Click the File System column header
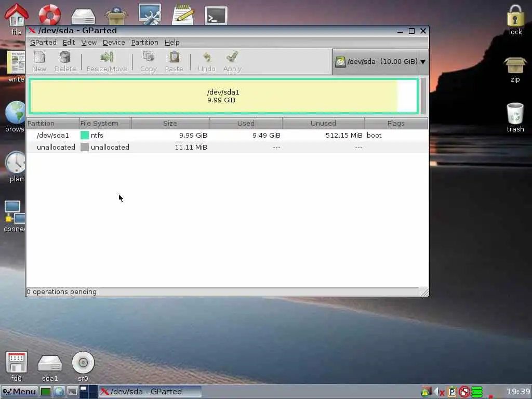 click(105, 123)
